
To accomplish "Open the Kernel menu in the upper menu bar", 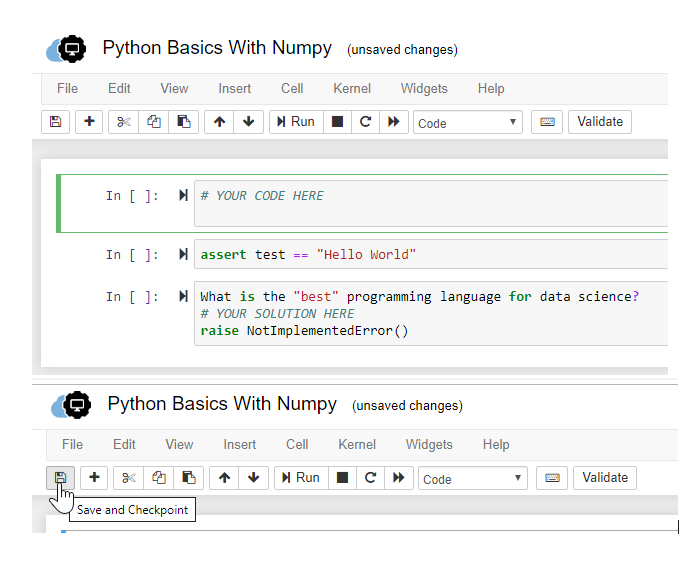I will (x=352, y=89).
